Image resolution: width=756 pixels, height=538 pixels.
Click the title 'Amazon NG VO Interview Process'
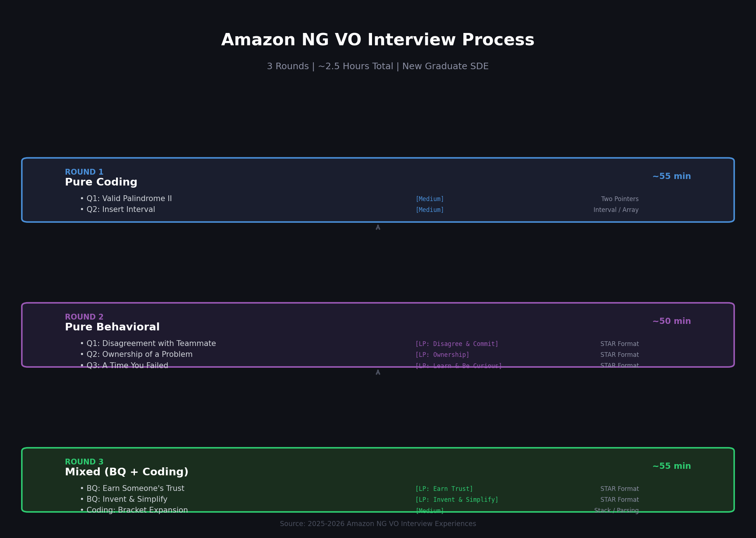(x=378, y=40)
